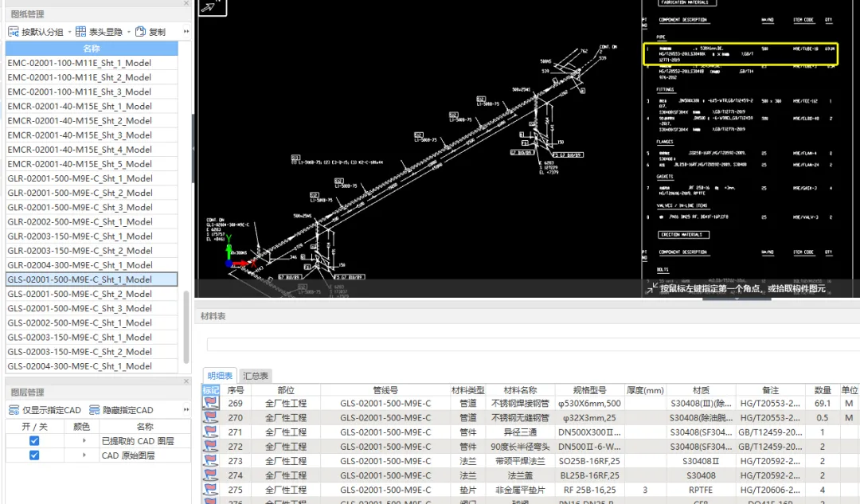Screen dimensions: 860x504
Task: Click the 69.1 quantity cell
Action: (822, 403)
